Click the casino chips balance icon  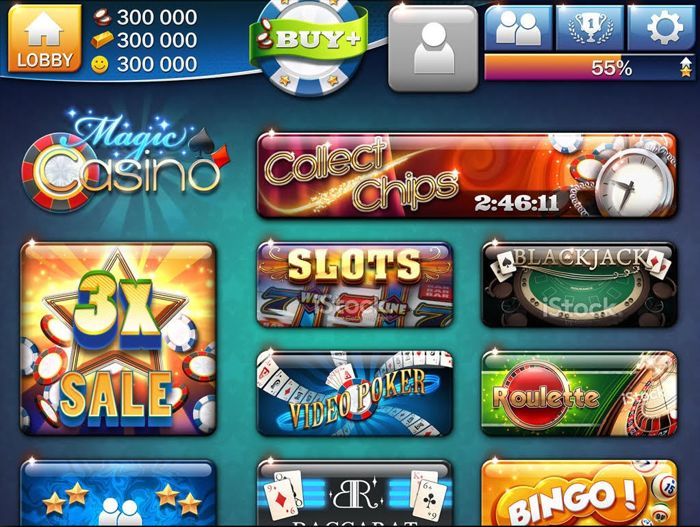[103, 17]
